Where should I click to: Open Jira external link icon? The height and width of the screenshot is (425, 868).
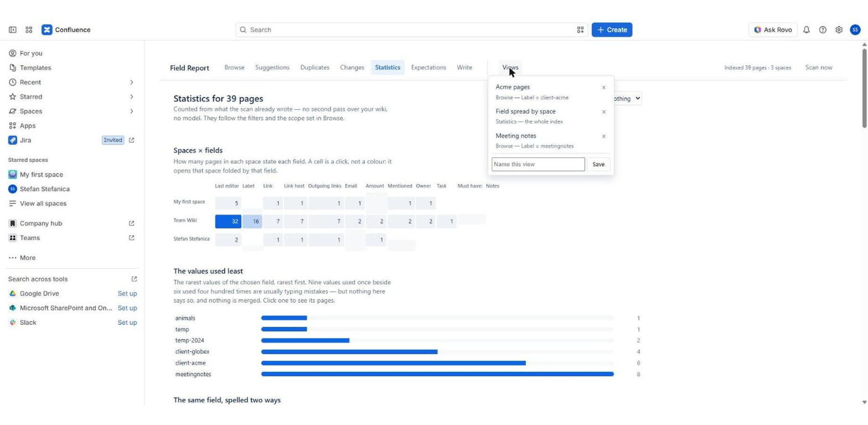click(x=132, y=140)
